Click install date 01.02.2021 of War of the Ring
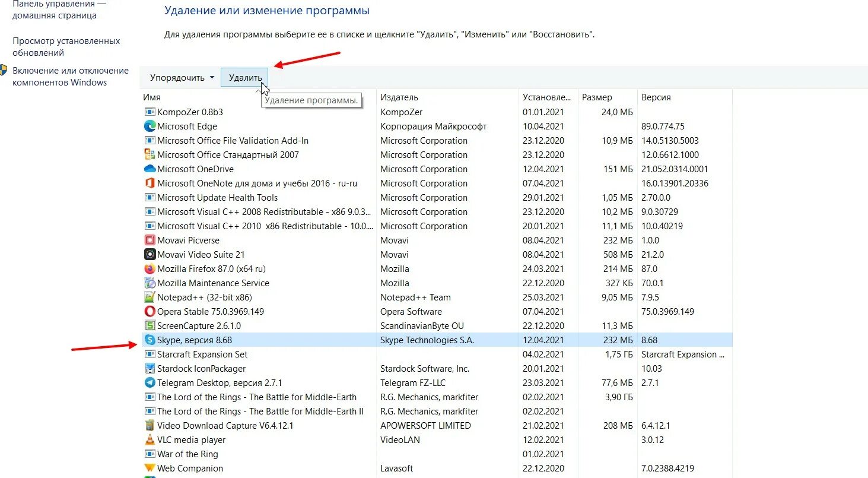Screen dimensions: 868x478 (543, 454)
